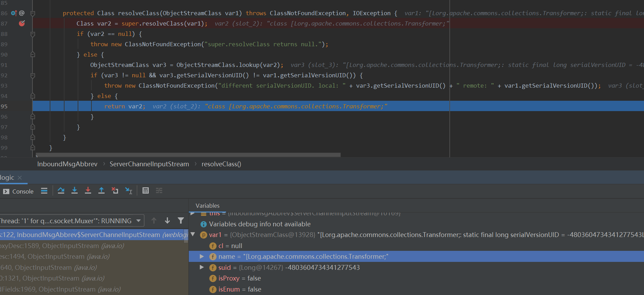Screen dimensions: 644x295
Task: Click the Run to Cursor icon
Action: (129, 191)
